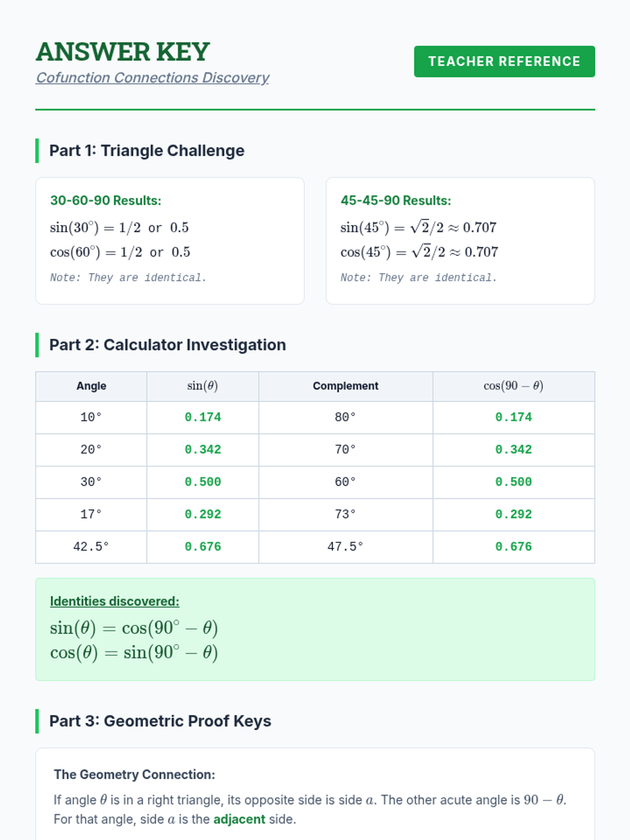Click the Angle column header

[91, 386]
